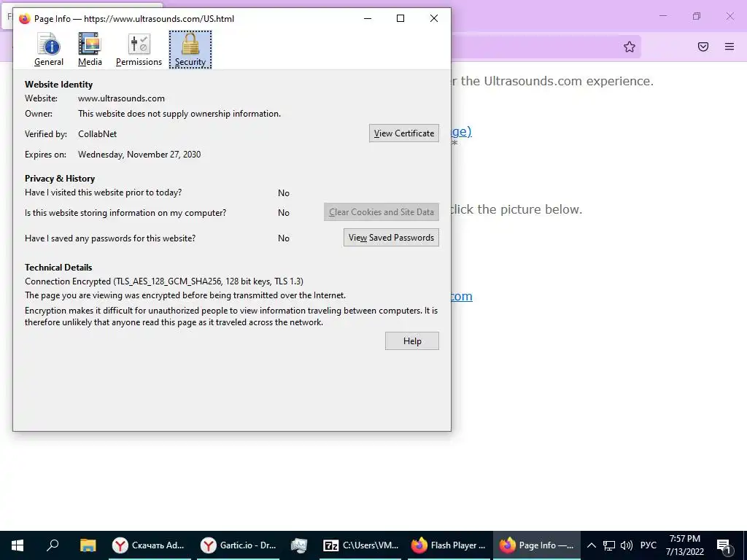This screenshot has width=747, height=560.
Task: Click 'This website does not supply ownership information.' text
Action: 179,114
